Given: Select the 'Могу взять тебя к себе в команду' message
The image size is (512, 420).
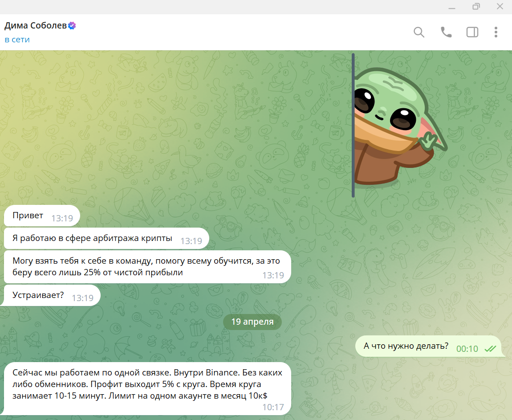Looking at the screenshot, I should pyautogui.click(x=147, y=267).
